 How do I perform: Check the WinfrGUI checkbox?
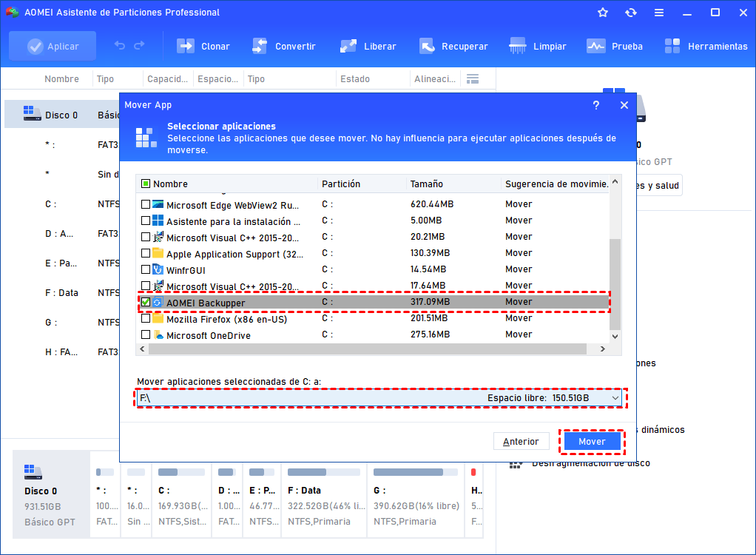coord(146,269)
